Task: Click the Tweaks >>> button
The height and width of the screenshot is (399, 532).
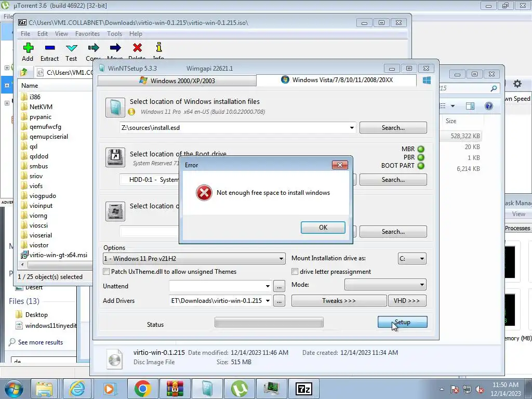Action: [x=339, y=301]
